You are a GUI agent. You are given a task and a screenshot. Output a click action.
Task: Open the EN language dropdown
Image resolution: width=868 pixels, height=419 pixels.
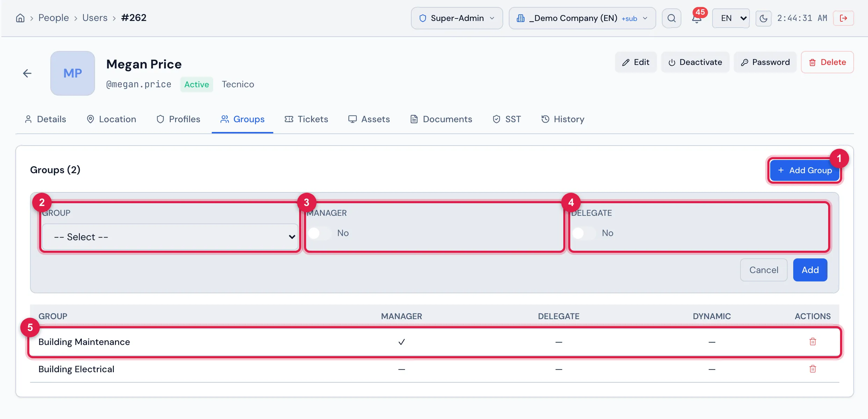[x=731, y=18]
